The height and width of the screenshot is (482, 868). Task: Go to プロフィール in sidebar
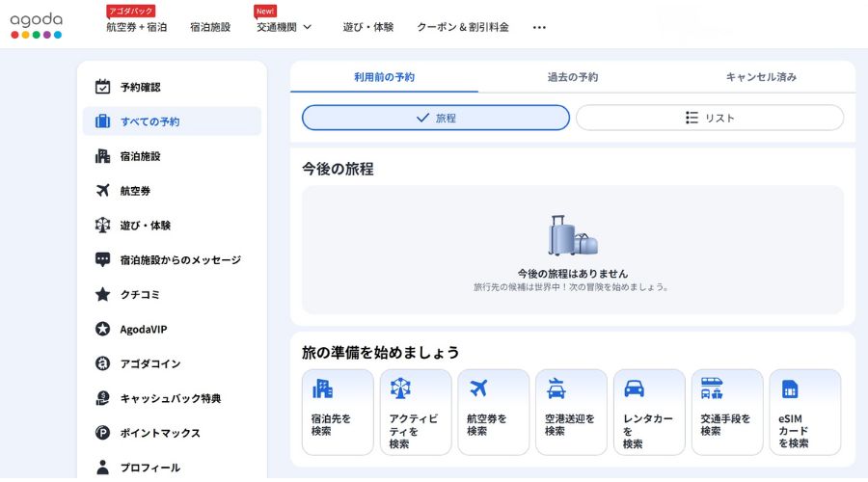point(172,468)
